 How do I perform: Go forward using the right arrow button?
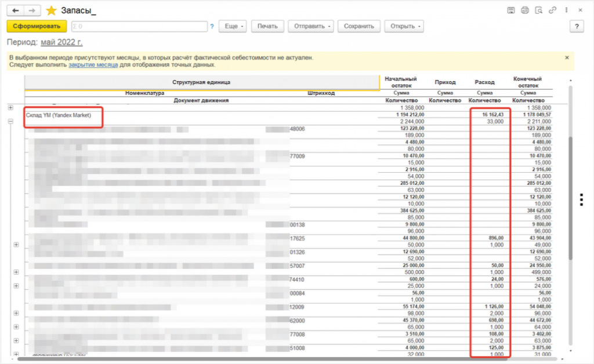pos(32,10)
